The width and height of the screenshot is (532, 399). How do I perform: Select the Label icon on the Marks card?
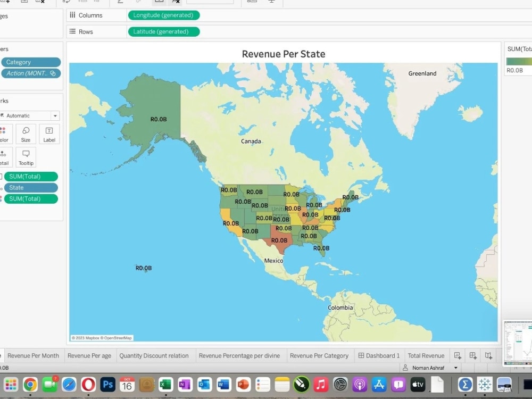(x=49, y=134)
